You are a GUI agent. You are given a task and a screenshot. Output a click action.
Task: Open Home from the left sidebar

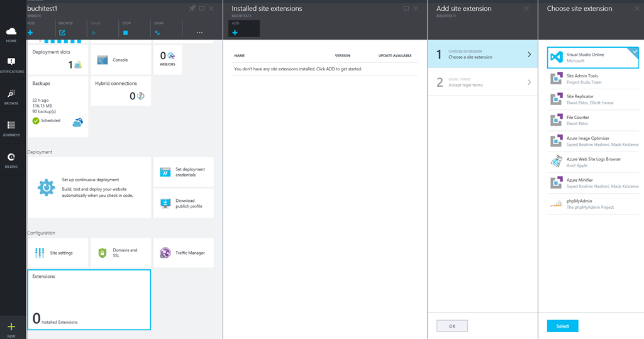tap(11, 34)
